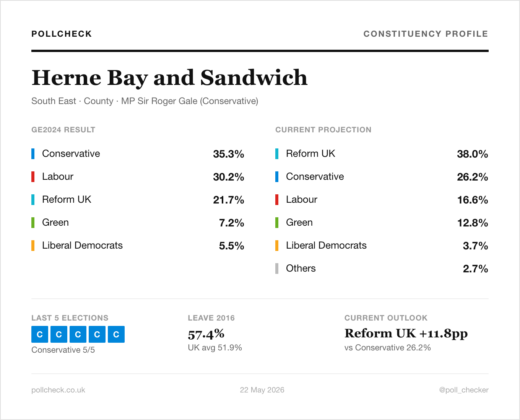
Task: Select the Herne Bay and Sandwich title
Action: 169,78
